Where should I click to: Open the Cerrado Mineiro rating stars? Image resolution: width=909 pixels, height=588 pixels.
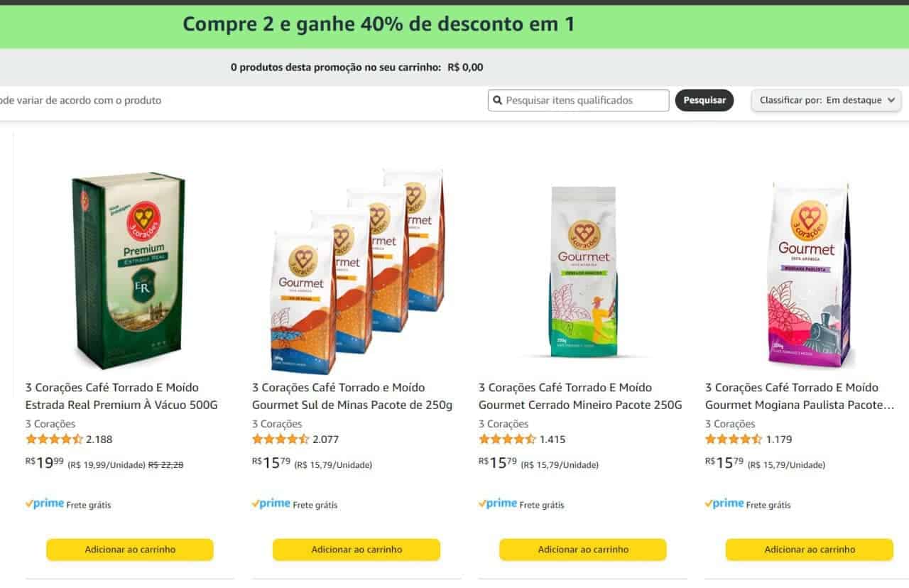tap(507, 439)
